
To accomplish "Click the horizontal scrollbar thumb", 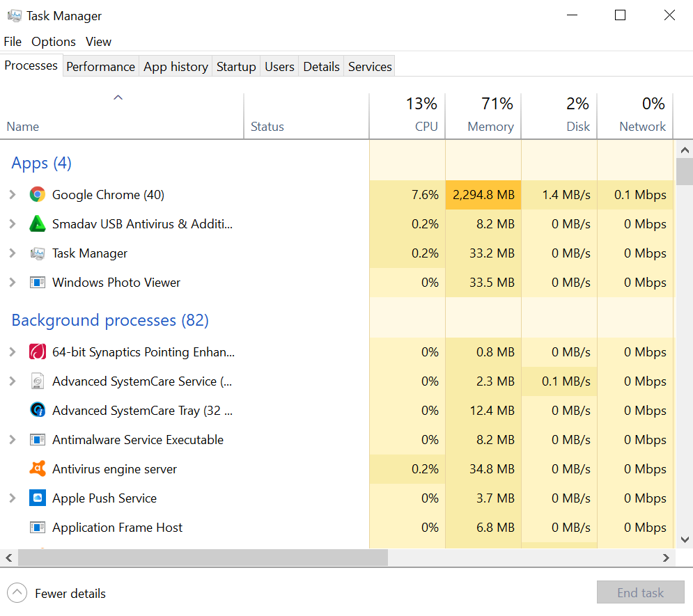I will 203,558.
